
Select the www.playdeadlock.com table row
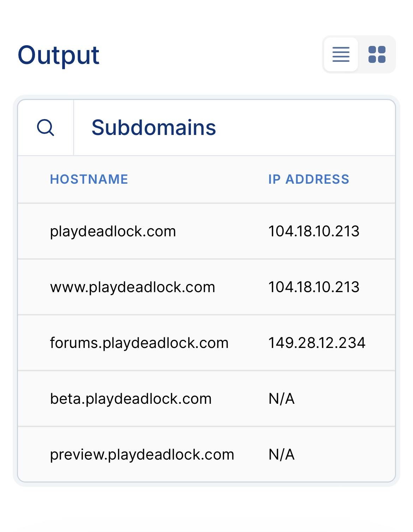206,287
